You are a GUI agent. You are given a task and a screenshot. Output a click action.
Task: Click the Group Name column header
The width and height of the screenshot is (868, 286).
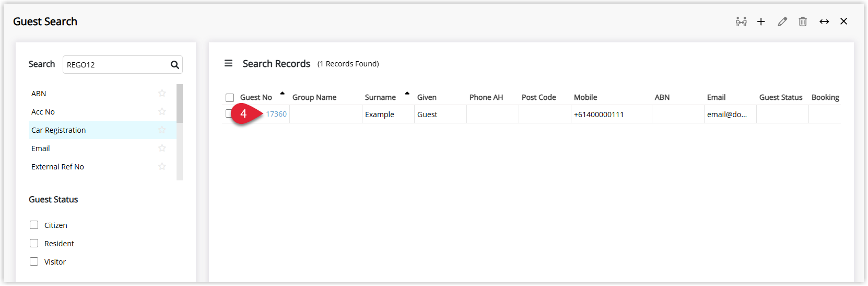[x=314, y=97]
